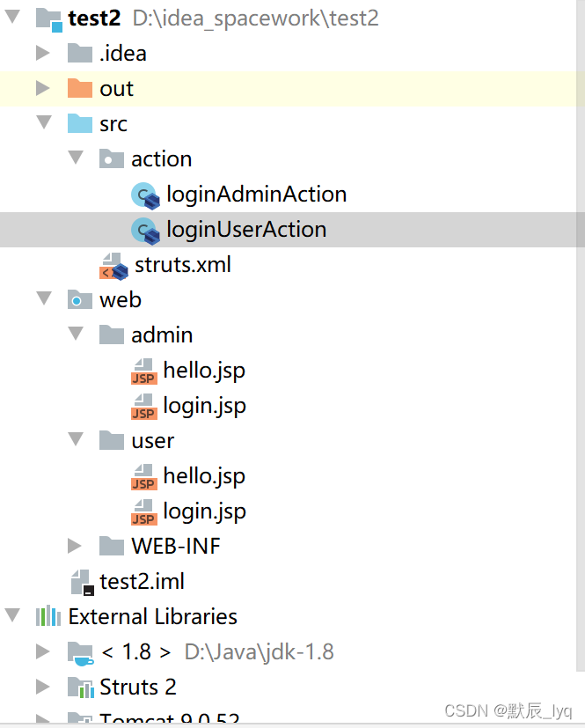The height and width of the screenshot is (728, 585).
Task: Expand the .idea folder
Action: click(x=43, y=53)
